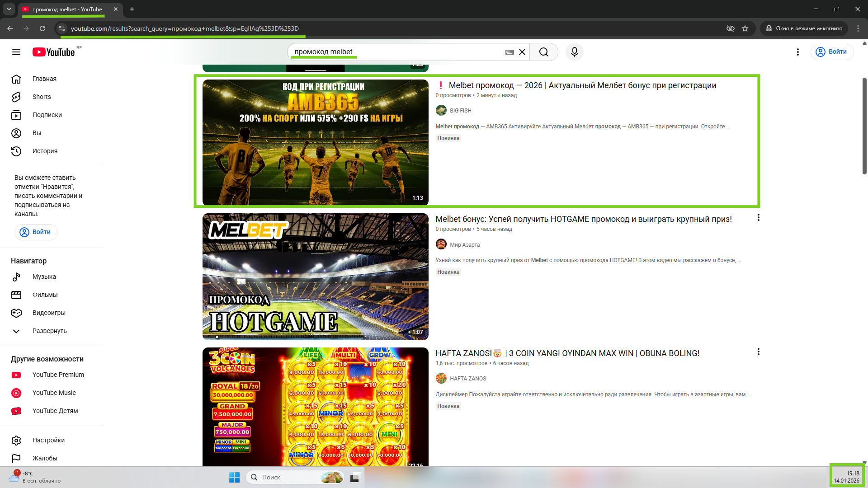Clear the search query with X
Image resolution: width=868 pixels, height=488 pixels.
point(522,52)
